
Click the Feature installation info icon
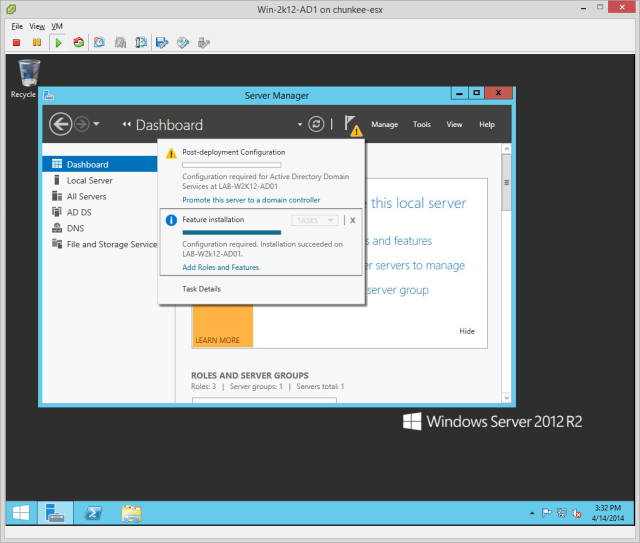point(171,220)
